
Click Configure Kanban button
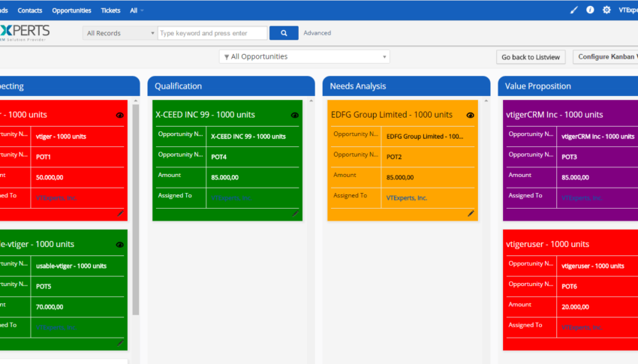pyautogui.click(x=606, y=56)
